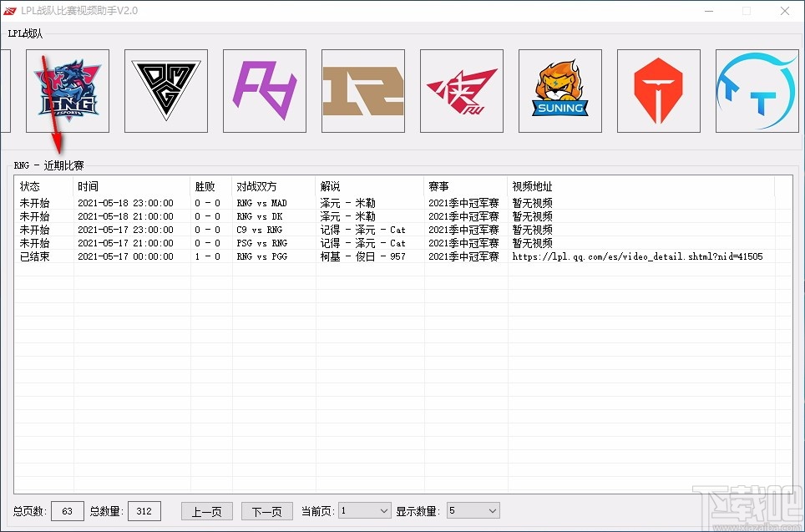
Task: Click the 上一页 previous page button
Action: coord(206,510)
